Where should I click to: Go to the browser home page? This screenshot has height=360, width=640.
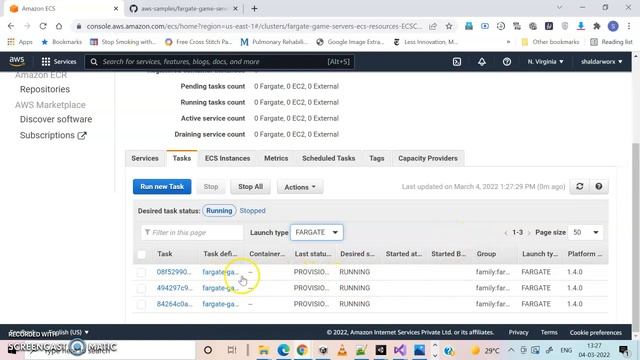[59, 26]
